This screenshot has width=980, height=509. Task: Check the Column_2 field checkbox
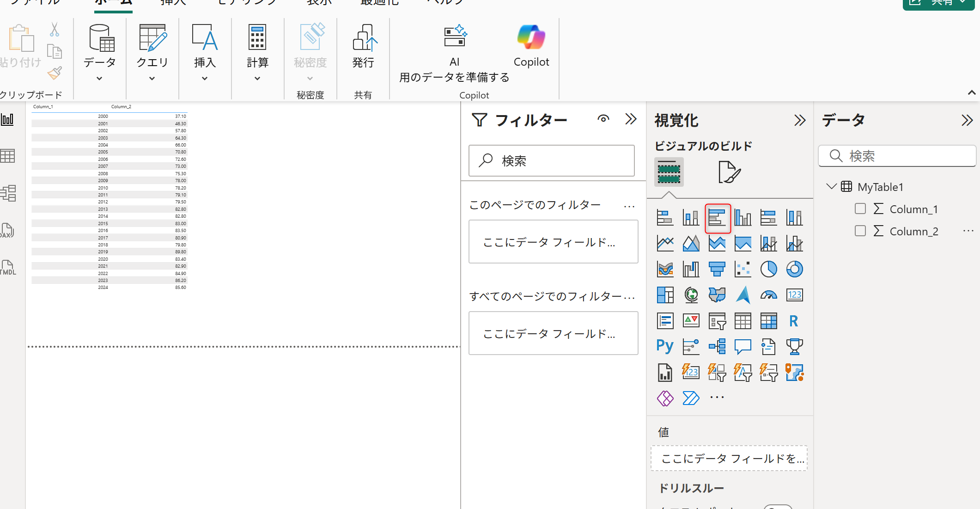click(x=860, y=231)
